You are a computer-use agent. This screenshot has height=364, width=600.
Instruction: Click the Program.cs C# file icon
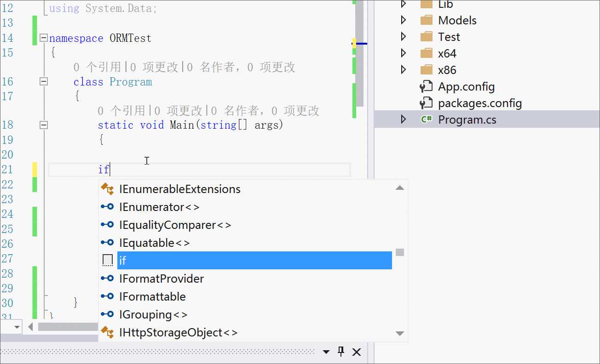427,119
